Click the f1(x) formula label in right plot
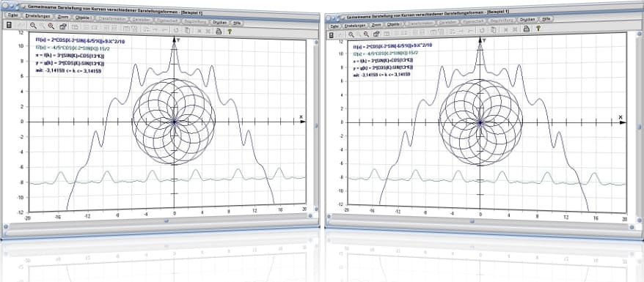This screenshot has height=282, width=644. pyautogui.click(x=392, y=46)
